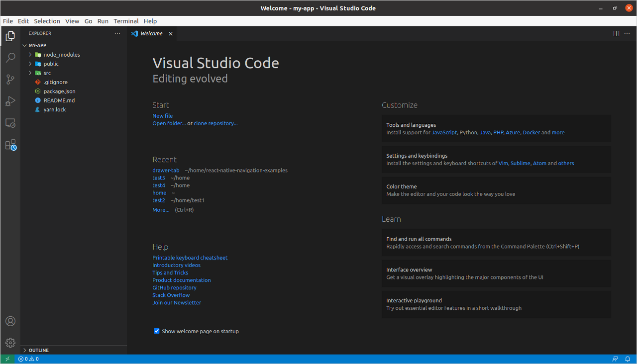Image resolution: width=637 pixels, height=364 pixels.
Task: Click the New file link
Action: pyautogui.click(x=163, y=116)
